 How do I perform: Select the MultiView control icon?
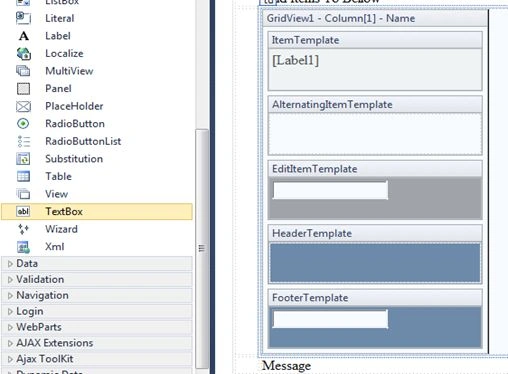coord(23,71)
